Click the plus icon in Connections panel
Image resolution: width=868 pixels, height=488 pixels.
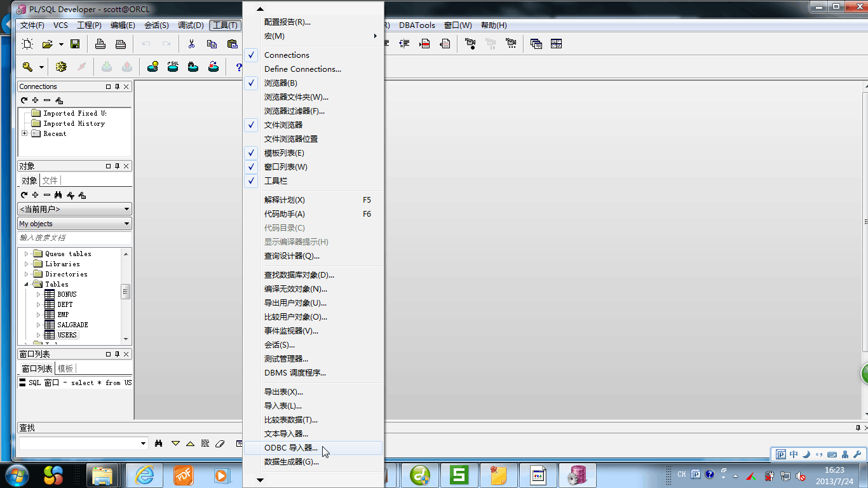(36, 100)
